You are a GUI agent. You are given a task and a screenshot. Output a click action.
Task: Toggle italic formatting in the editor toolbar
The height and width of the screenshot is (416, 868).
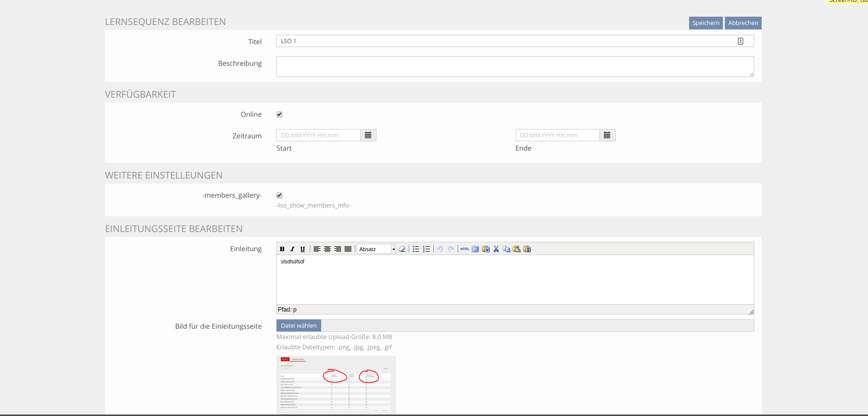(x=293, y=249)
